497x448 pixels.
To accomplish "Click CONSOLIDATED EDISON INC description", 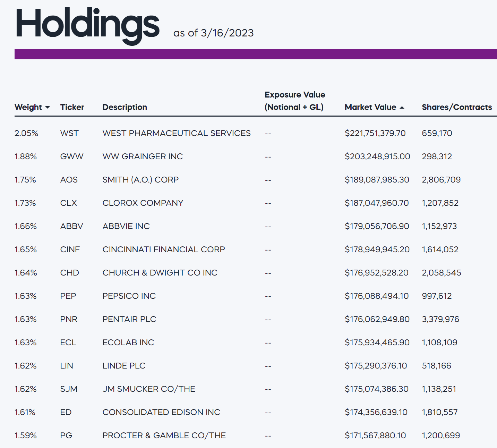I will pyautogui.click(x=161, y=412).
